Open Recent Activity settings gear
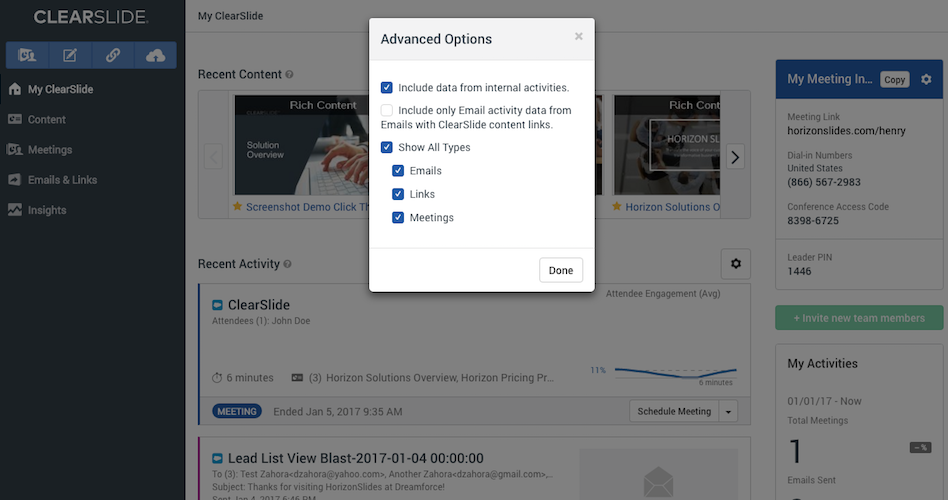 (736, 264)
